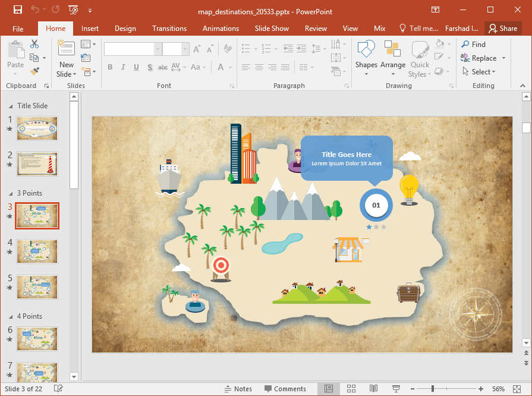Collapse the 3 Points section
Image resolution: width=532 pixels, height=396 pixels.
pos(10,193)
